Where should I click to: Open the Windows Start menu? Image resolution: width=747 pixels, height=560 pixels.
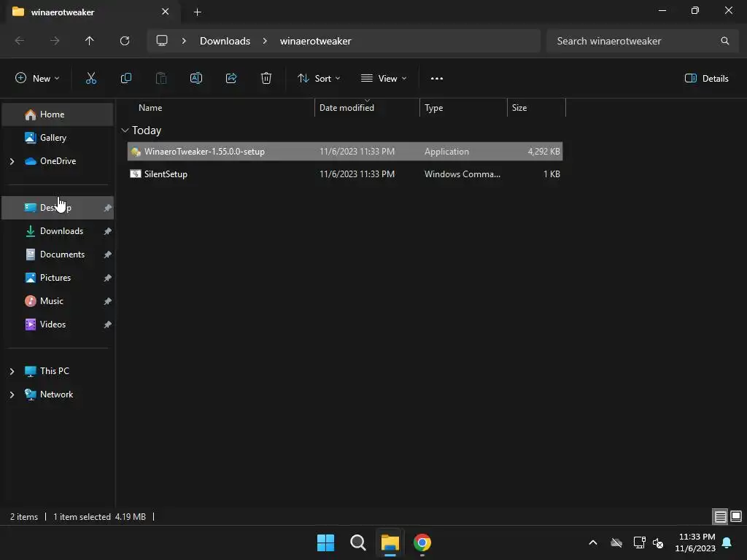pyautogui.click(x=325, y=542)
